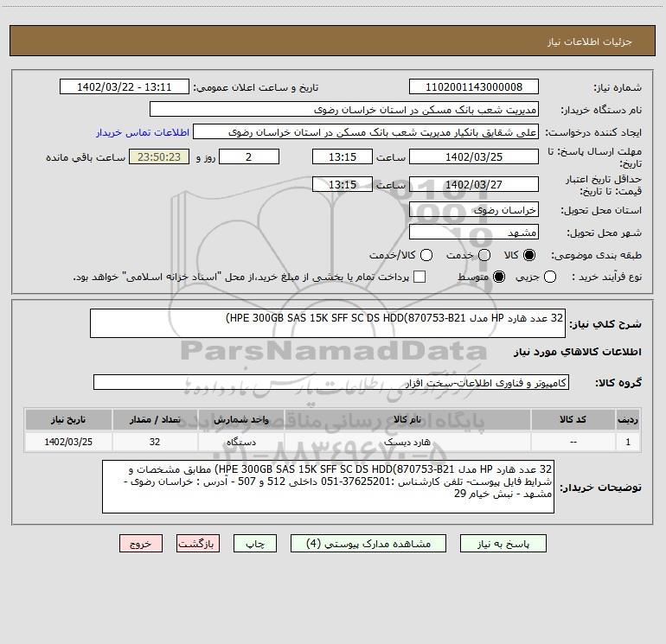
Task: Click the چاپ print button
Action: pos(255,544)
